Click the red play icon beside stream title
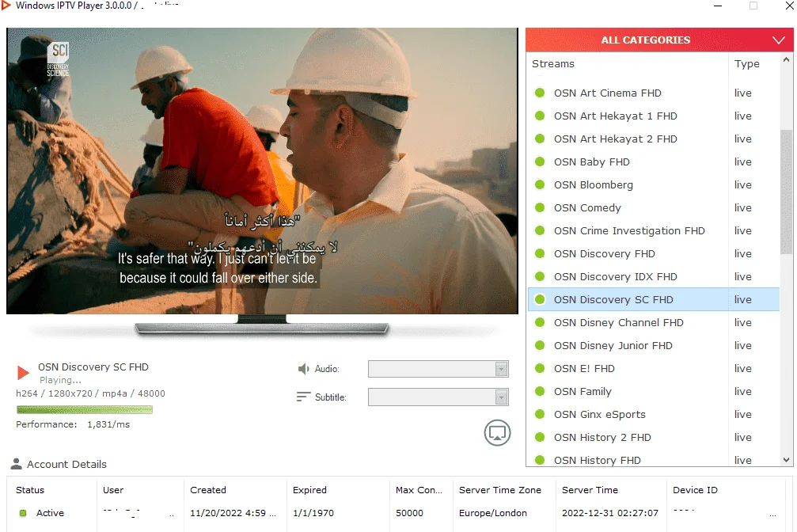The width and height of the screenshot is (797, 532). pyautogui.click(x=23, y=373)
